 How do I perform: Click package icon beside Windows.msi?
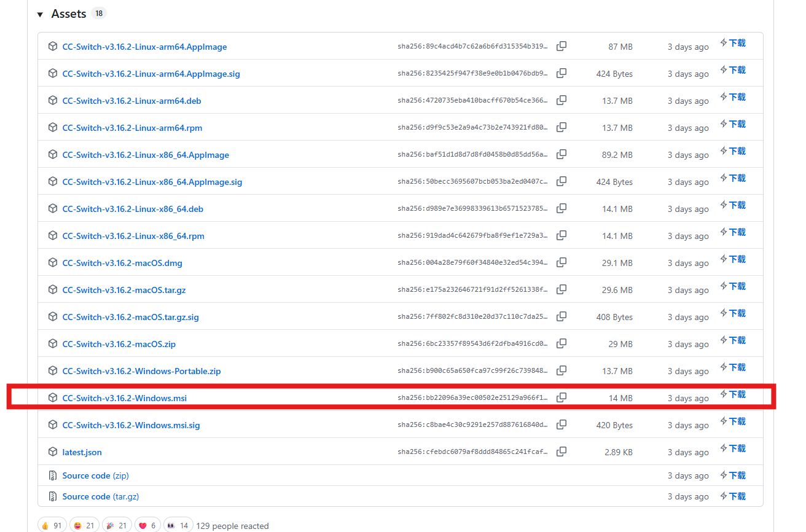tap(53, 398)
